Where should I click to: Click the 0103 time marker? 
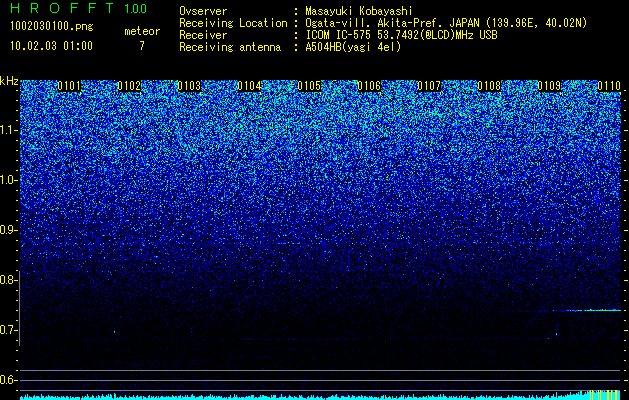(x=189, y=86)
